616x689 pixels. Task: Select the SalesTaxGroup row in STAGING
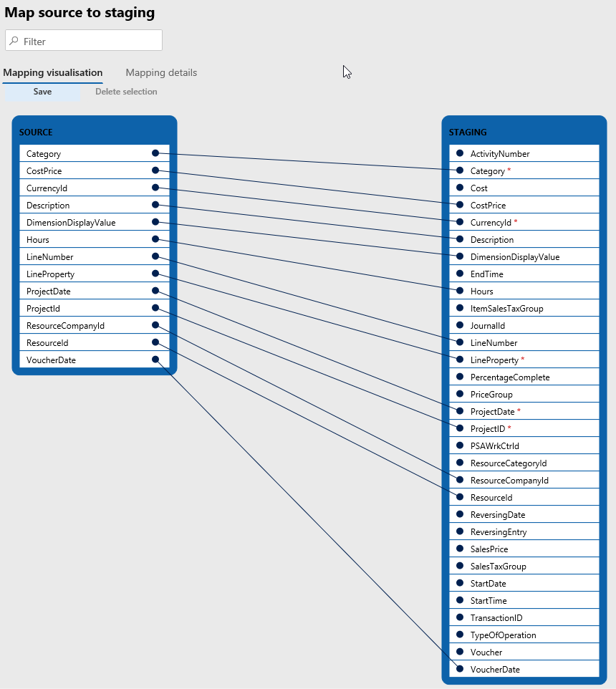point(523,565)
